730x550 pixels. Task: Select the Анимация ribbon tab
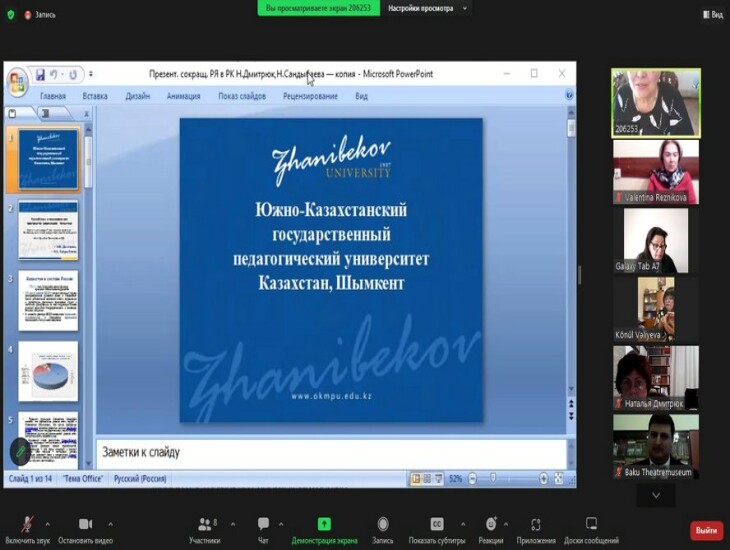click(x=183, y=96)
